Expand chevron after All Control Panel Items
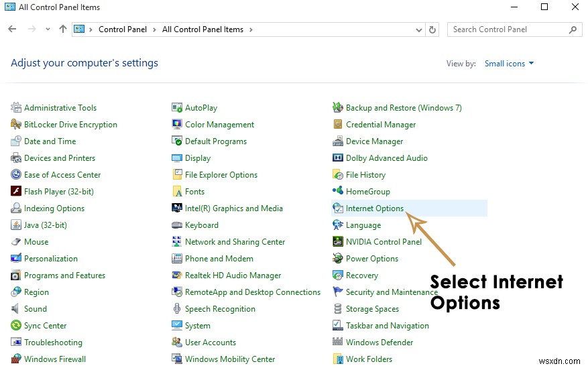Image resolution: width=588 pixels, height=368 pixels. 251,29
